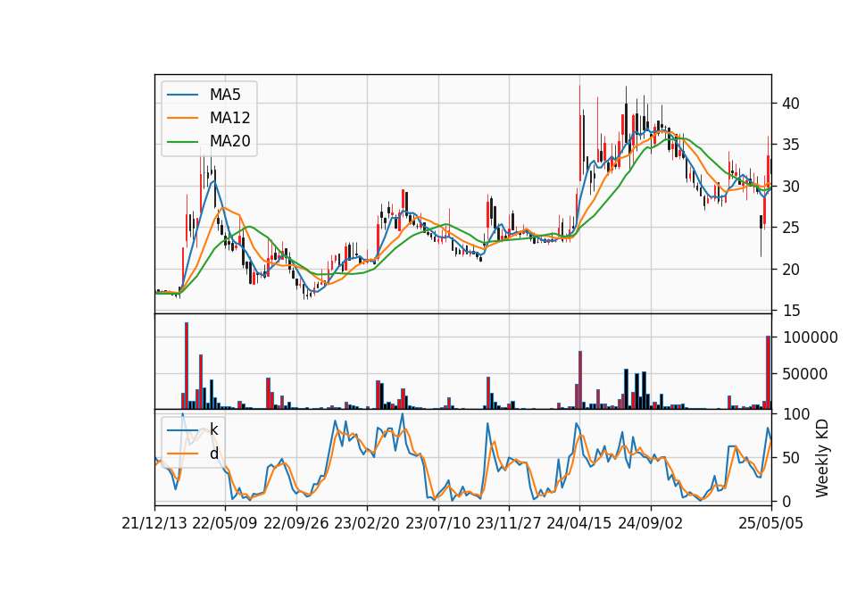Image resolution: width=857 pixels, height=616 pixels.
Task: Click the MA5 legend label
Action: (x=225, y=95)
